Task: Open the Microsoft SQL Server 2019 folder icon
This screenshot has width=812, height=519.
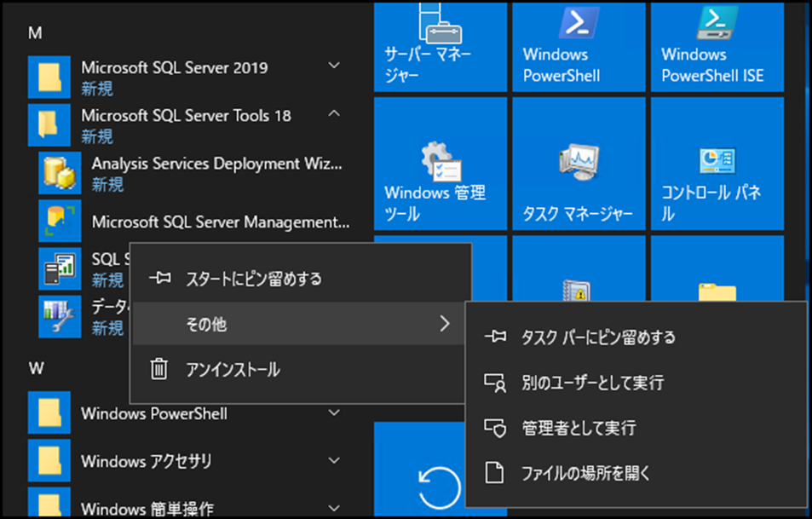Action: [49, 78]
